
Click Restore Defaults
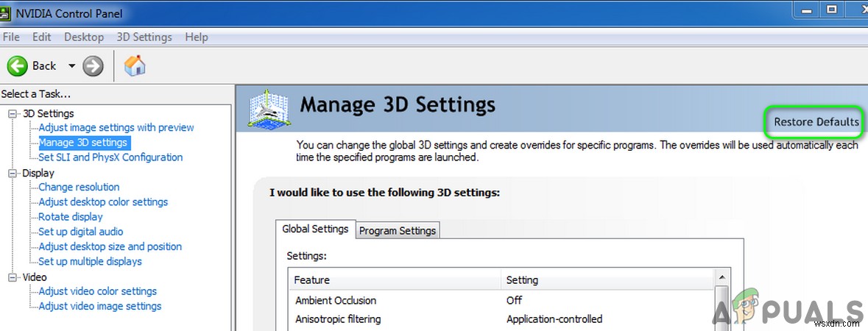(816, 122)
